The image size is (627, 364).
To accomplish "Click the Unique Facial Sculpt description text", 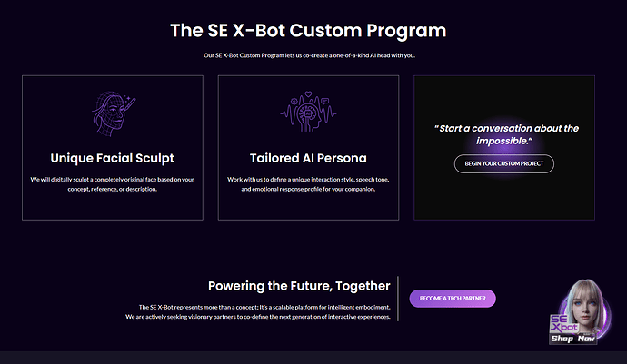I will (113, 184).
